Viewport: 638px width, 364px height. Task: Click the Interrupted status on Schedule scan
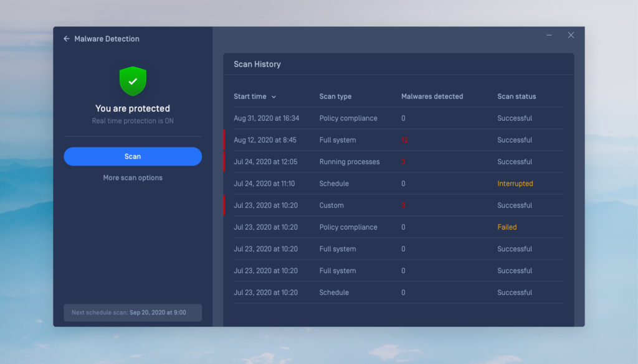[x=515, y=184]
